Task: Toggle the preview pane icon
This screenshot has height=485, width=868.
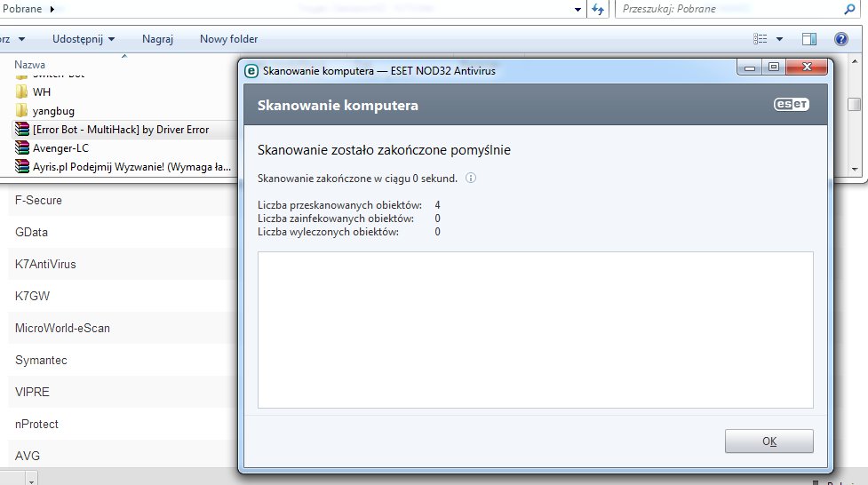Action: (809, 39)
